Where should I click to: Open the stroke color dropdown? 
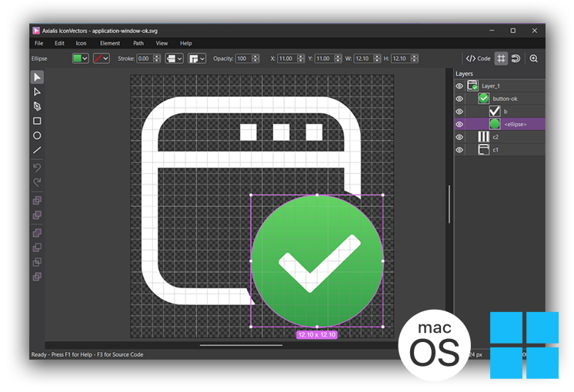[x=105, y=58]
